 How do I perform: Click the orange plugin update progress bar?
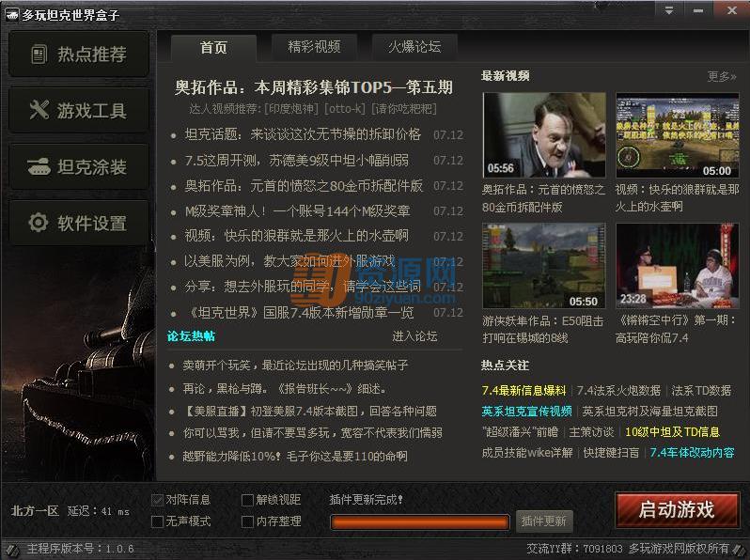(x=419, y=522)
